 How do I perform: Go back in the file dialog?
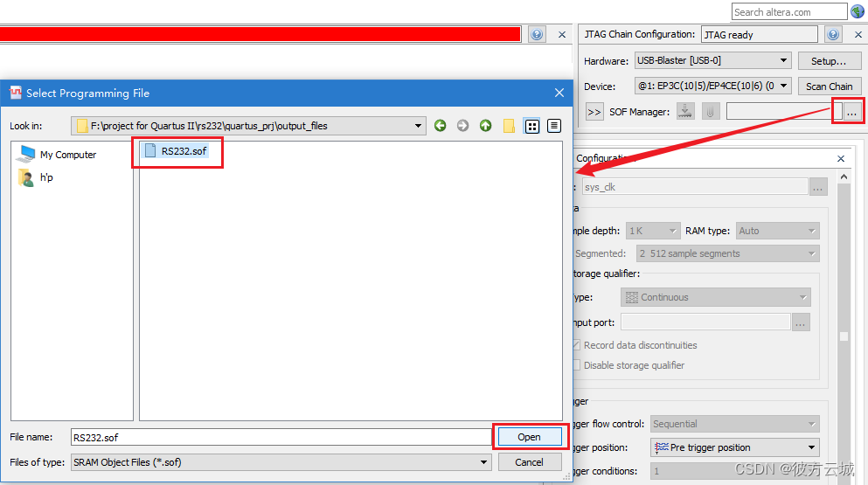[x=440, y=126]
